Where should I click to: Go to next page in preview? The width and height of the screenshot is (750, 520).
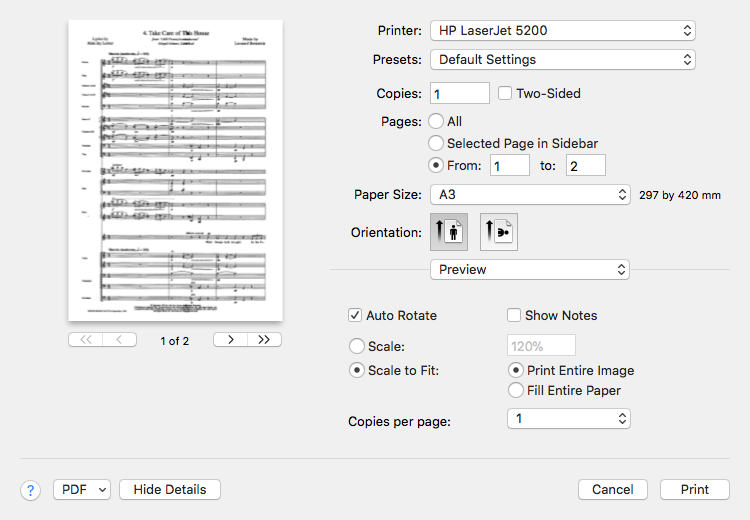coord(230,340)
